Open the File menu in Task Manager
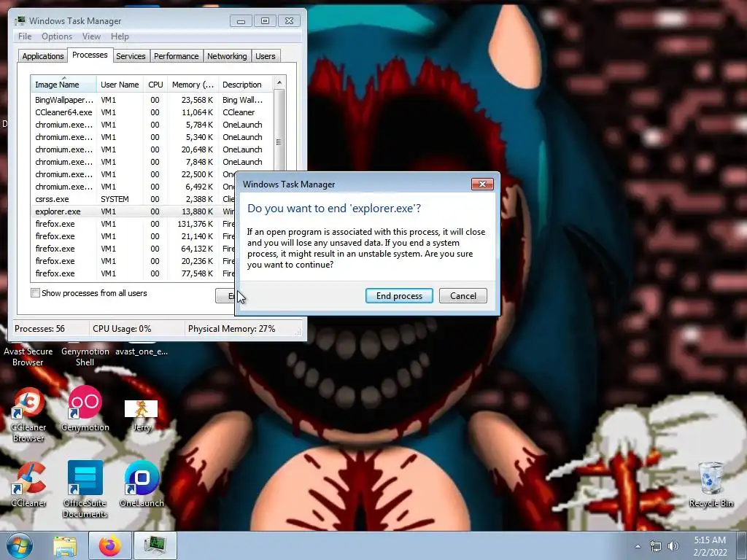This screenshot has width=747, height=560. 25,36
